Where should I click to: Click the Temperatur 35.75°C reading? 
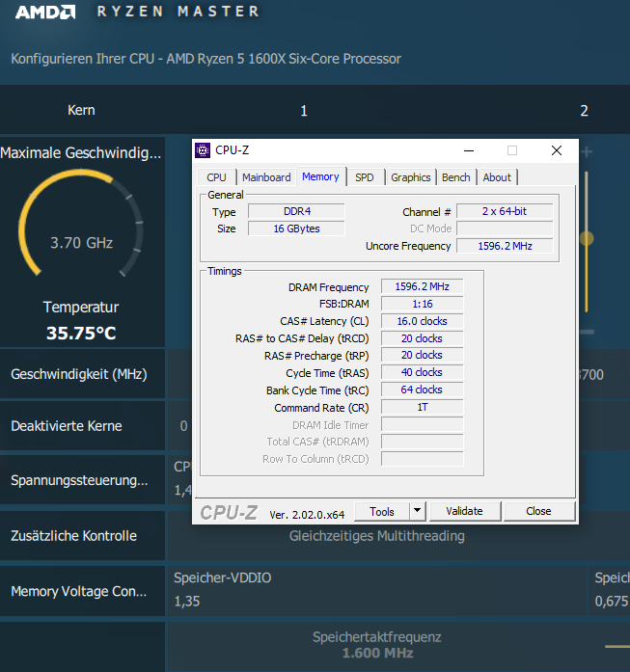[81, 333]
